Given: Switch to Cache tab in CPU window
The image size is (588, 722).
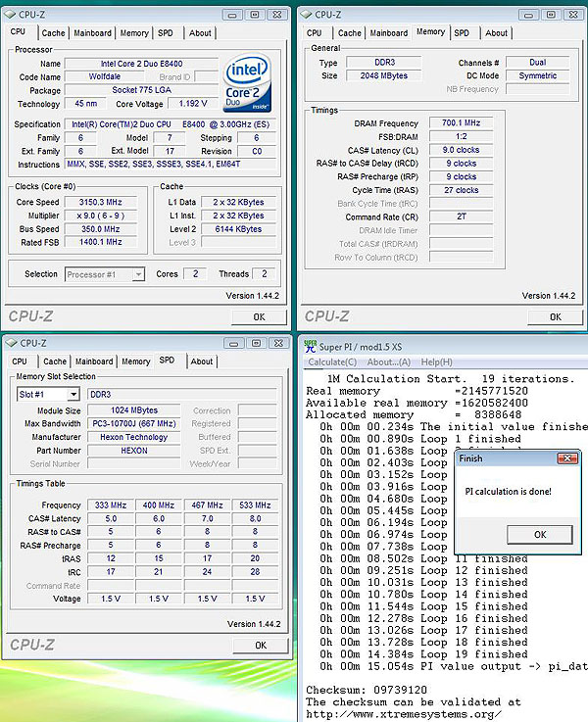Looking at the screenshot, I should click(54, 33).
